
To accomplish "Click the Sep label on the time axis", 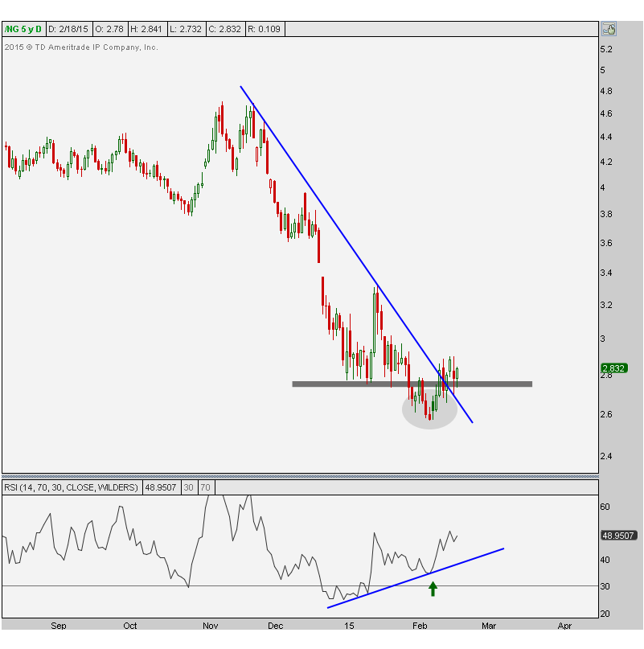I will click(x=59, y=626).
